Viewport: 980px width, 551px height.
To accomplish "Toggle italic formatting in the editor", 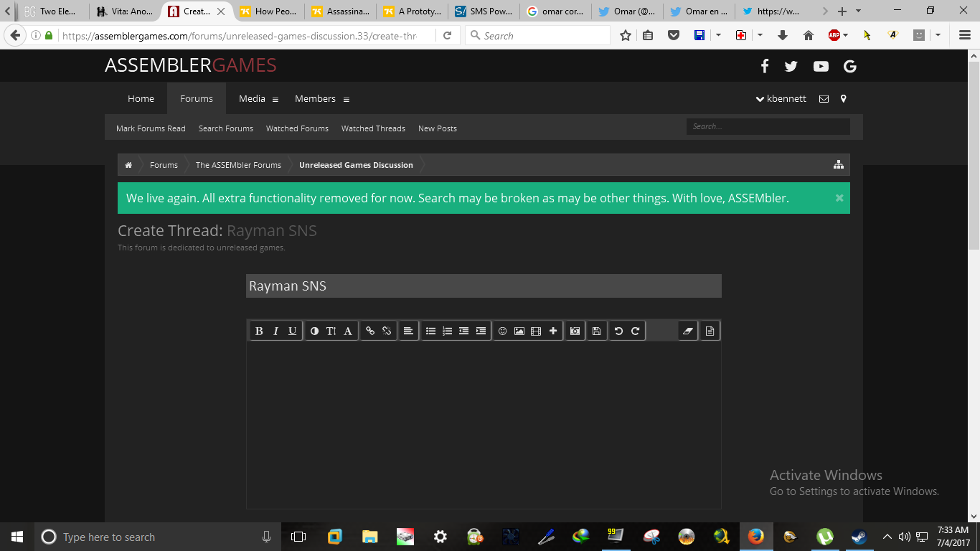I will coord(275,331).
